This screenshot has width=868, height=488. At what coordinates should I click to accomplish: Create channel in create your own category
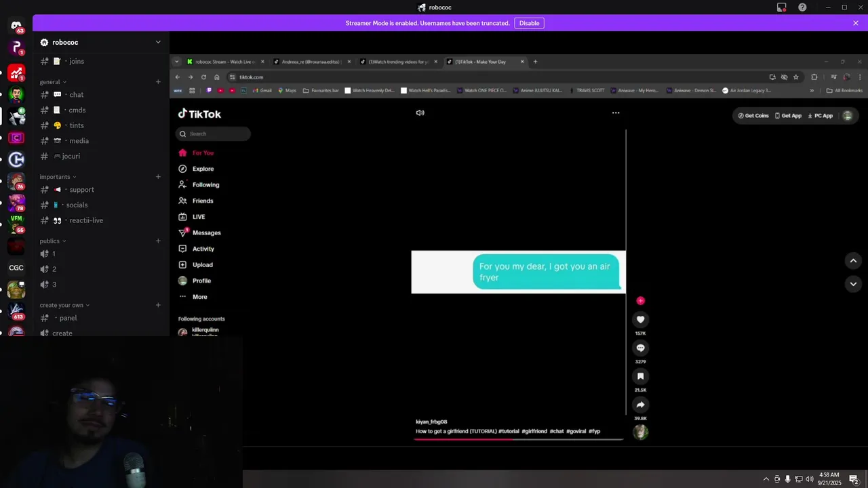tap(158, 305)
